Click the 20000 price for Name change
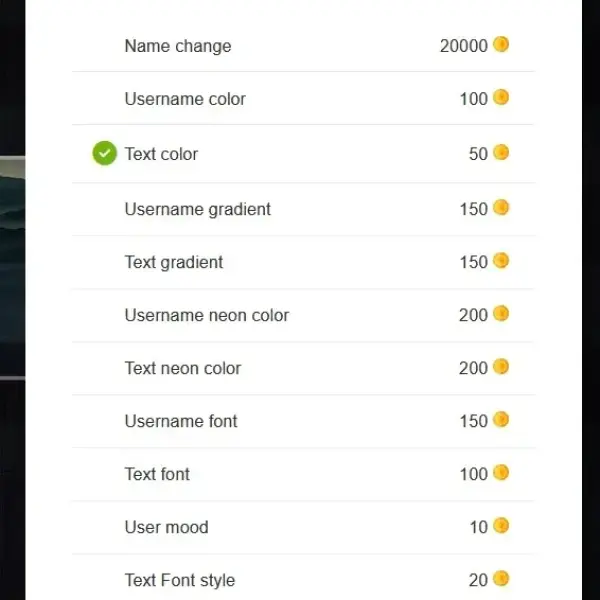Viewport: 600px width, 600px height. pyautogui.click(x=463, y=46)
